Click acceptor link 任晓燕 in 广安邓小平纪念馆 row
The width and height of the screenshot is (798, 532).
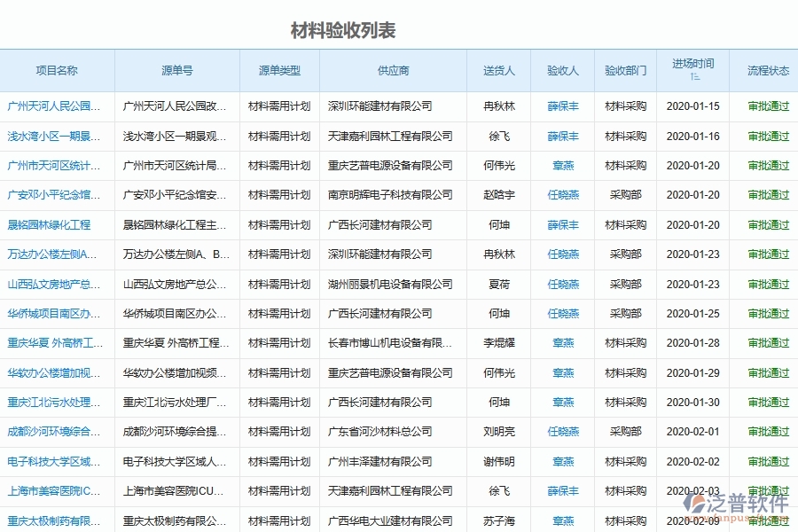click(562, 195)
